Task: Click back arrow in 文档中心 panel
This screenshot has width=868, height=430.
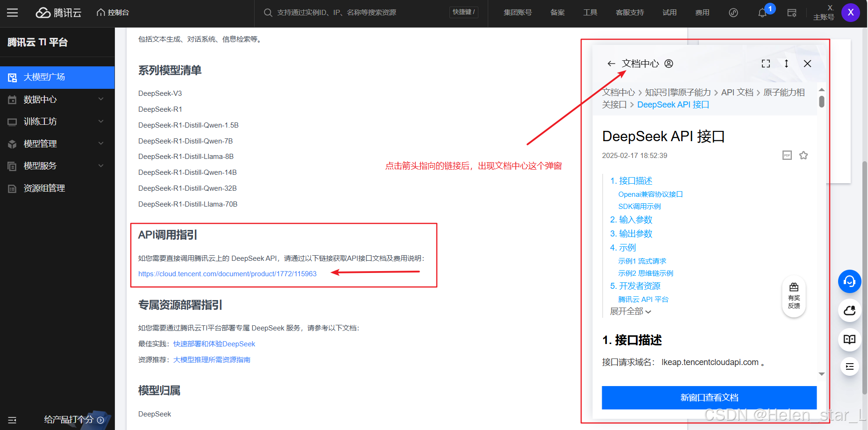Action: pyautogui.click(x=611, y=64)
